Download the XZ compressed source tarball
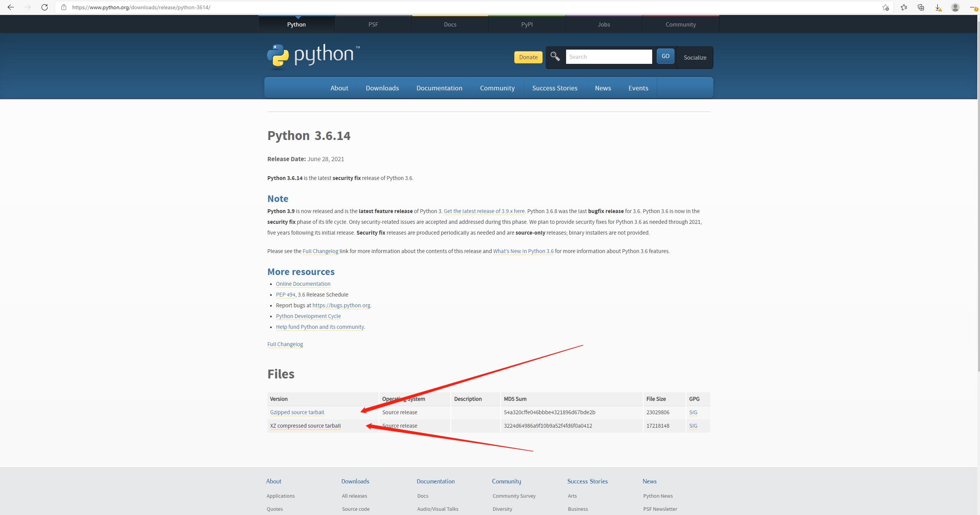The width and height of the screenshot is (980, 515). tap(305, 425)
